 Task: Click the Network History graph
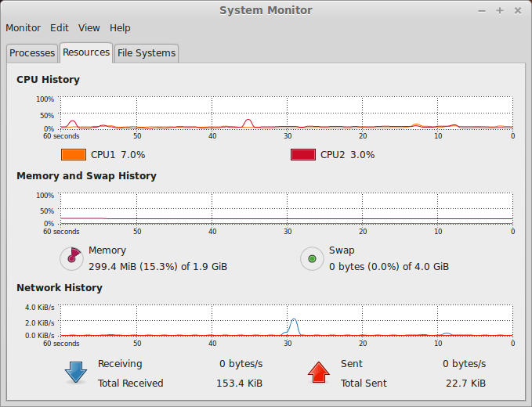287,321
